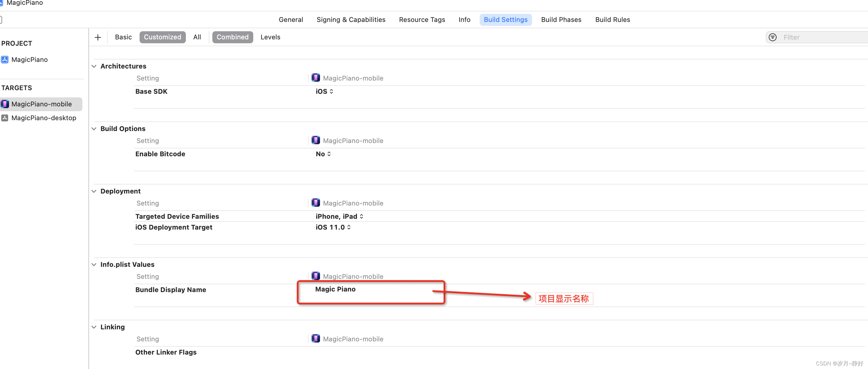868x369 pixels.
Task: Select iOS Deployment Target setting label
Action: 174,227
